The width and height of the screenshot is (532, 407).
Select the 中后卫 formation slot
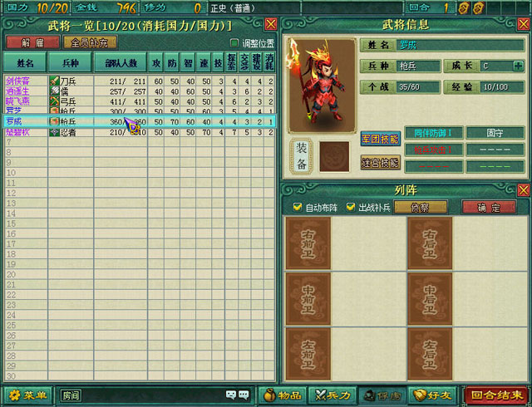click(430, 299)
